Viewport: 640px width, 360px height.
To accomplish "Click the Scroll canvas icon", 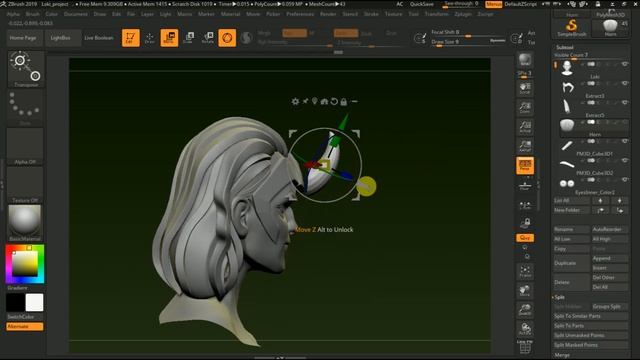I will click(x=525, y=88).
